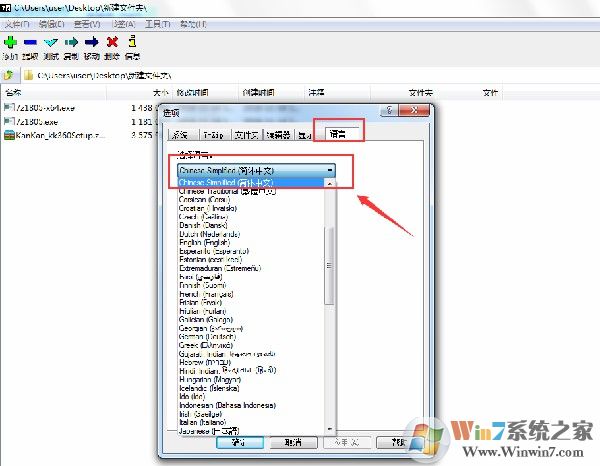Click the Test (测试) checkmark toolbar icon
Screen dimensions: 600x466
51,42
